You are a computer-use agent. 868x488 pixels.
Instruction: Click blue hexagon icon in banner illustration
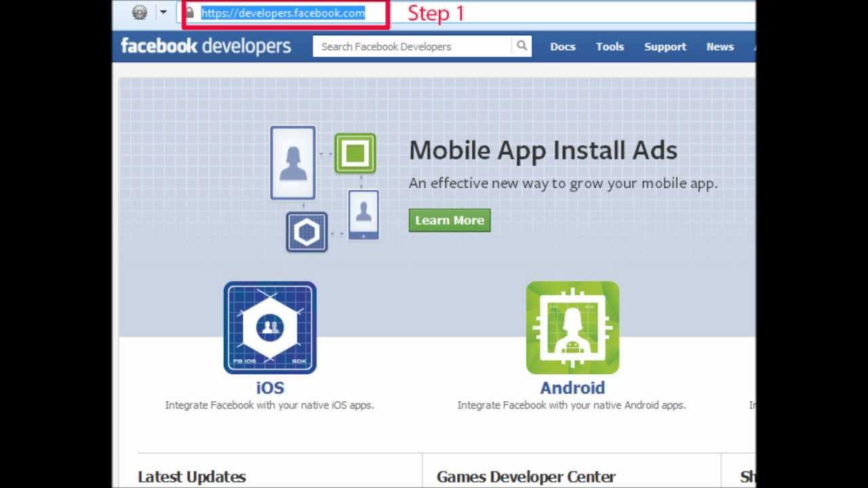pyautogui.click(x=307, y=232)
